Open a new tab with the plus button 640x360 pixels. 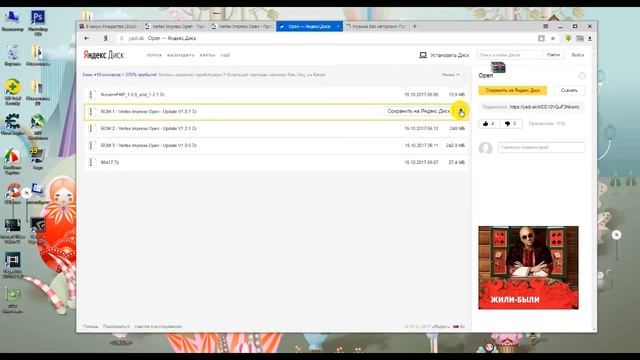click(x=415, y=26)
